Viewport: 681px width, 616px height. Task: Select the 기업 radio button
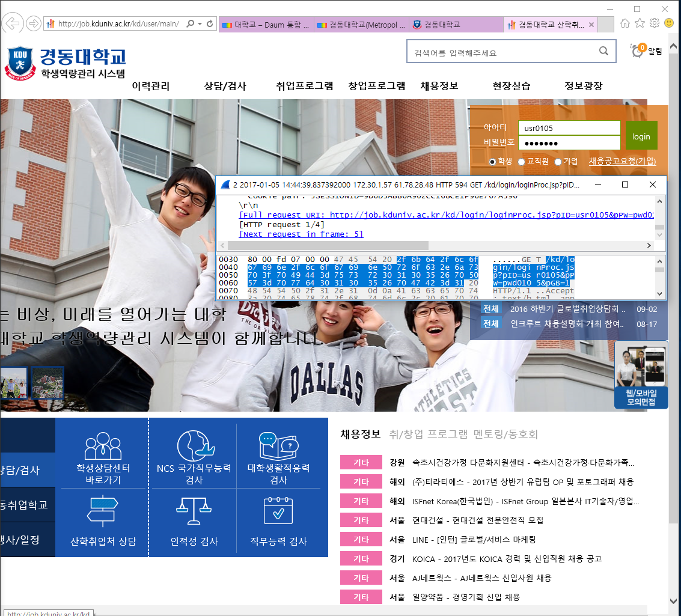(x=558, y=162)
